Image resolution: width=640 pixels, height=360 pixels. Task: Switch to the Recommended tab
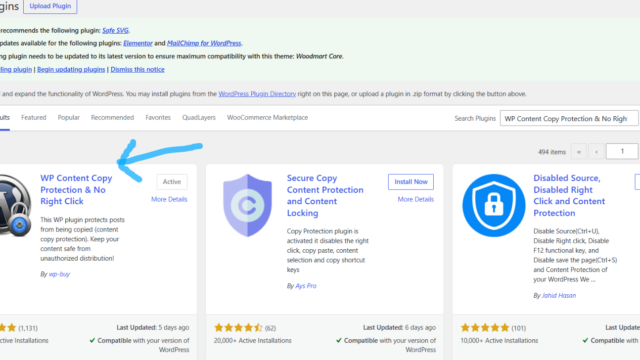[112, 118]
